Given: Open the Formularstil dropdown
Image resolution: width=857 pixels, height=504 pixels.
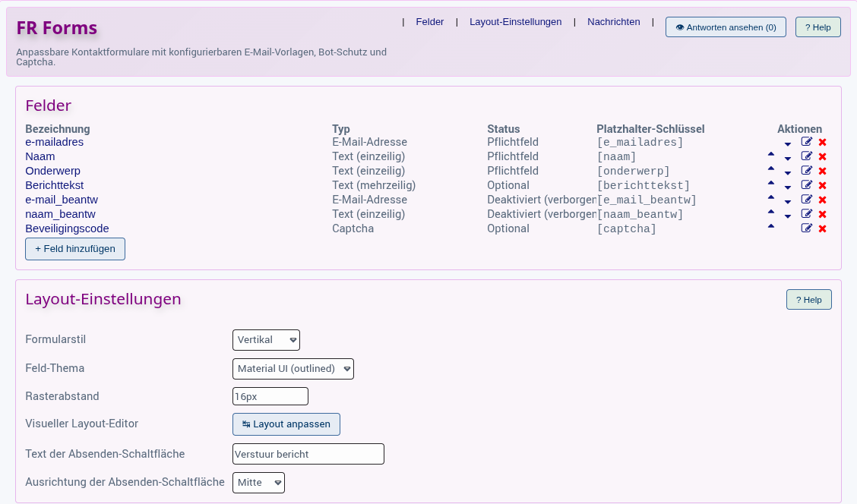Looking at the screenshot, I should point(266,339).
